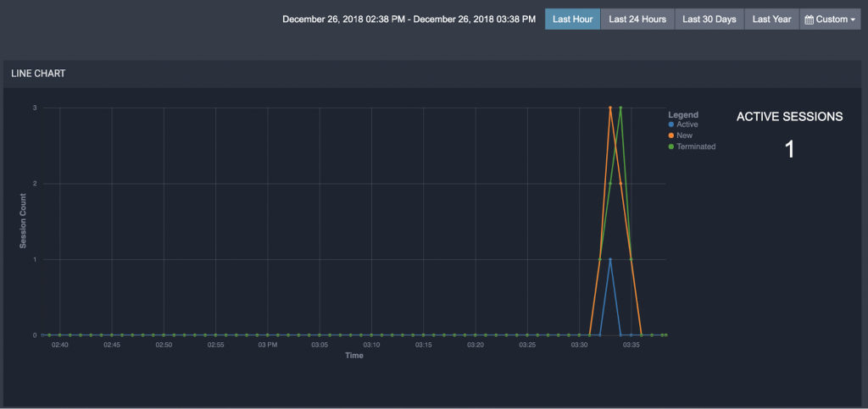
Task: Click the blue Active peak data point
Action: click(x=610, y=259)
